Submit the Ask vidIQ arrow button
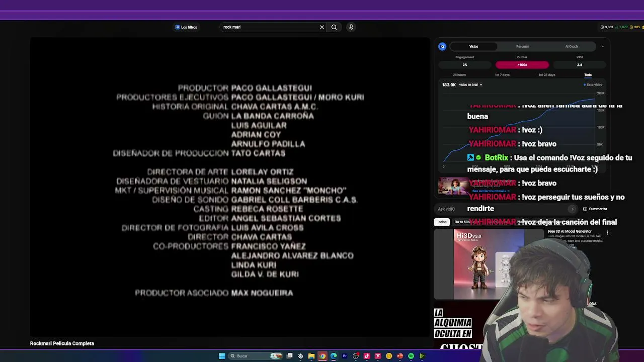 click(x=572, y=209)
